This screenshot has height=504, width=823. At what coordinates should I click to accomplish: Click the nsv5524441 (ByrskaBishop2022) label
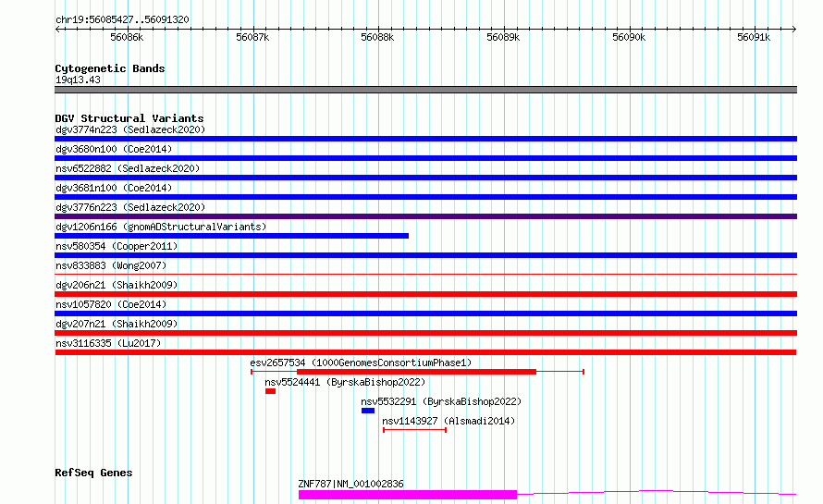(345, 382)
